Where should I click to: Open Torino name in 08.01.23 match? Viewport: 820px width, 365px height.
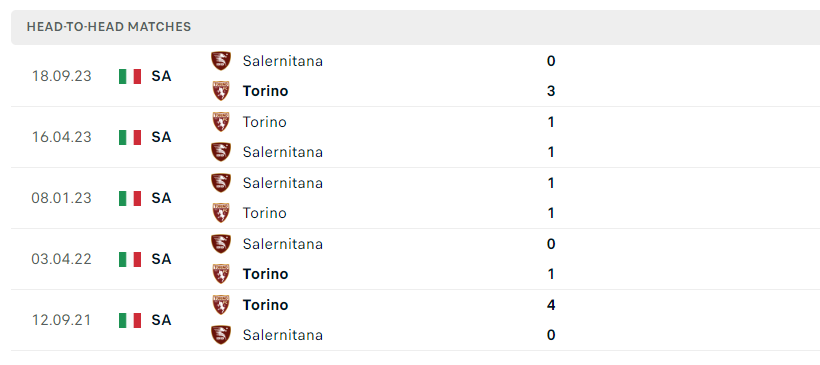click(x=265, y=213)
